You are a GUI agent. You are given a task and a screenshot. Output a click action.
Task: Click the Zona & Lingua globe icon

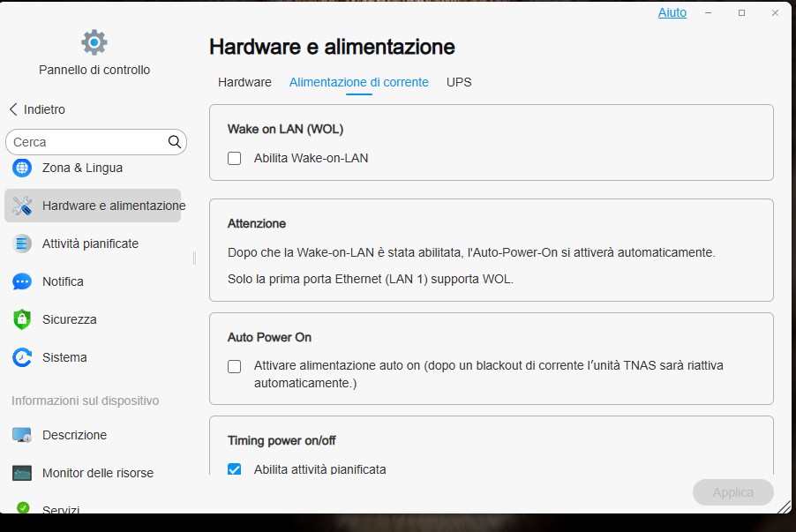click(22, 168)
